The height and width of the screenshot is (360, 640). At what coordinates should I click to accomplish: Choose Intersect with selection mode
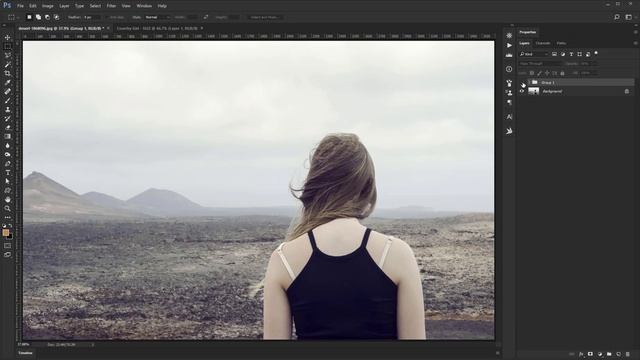point(56,17)
